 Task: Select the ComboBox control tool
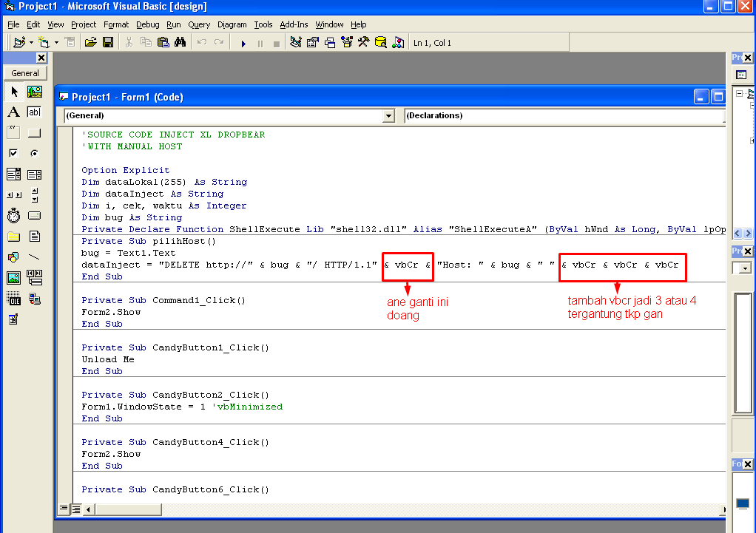click(14, 174)
